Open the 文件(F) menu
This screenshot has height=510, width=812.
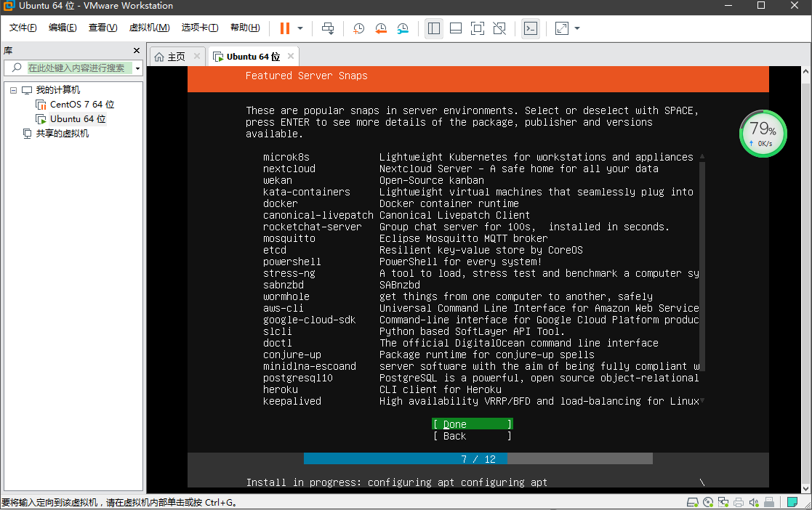tap(23, 28)
